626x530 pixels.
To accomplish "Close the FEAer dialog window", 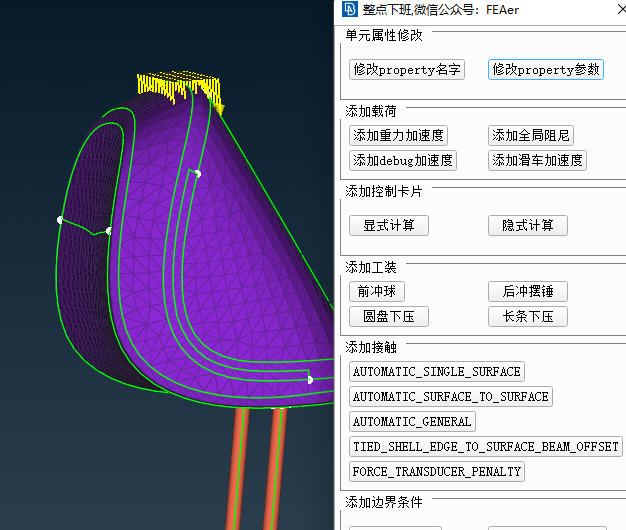I will pos(621,9).
